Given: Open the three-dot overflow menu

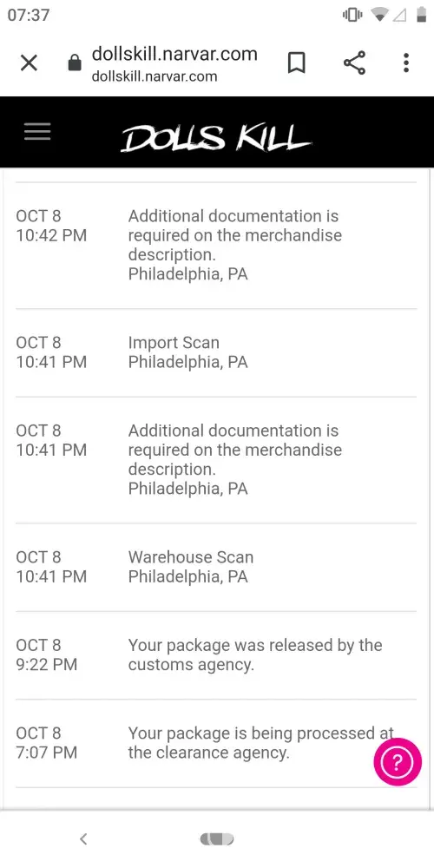Looking at the screenshot, I should click(x=406, y=63).
